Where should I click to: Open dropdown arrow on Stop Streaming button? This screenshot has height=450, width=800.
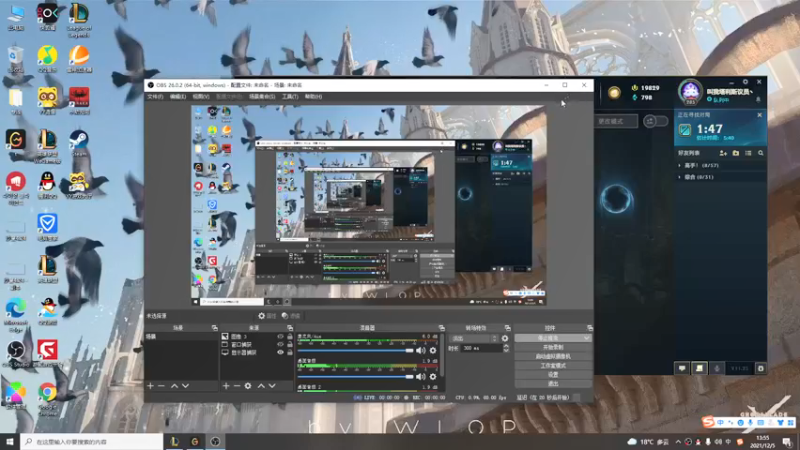click(587, 338)
